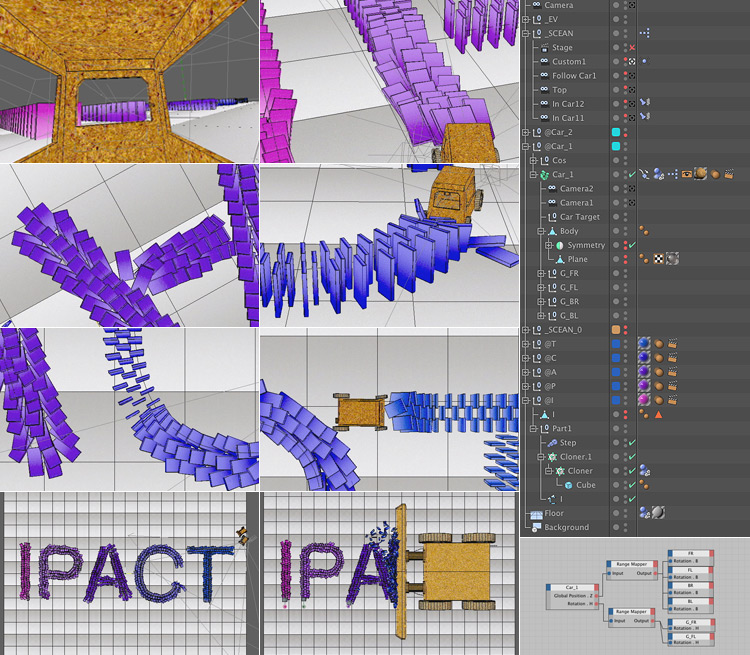
Task: Open the inside-the-car first-person view image
Action: click(x=129, y=81)
